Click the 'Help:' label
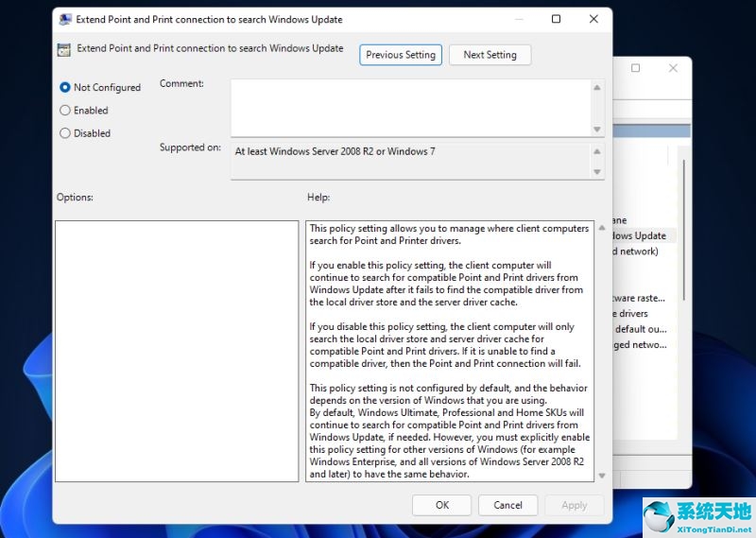Screen dimensions: 756x538 tap(318, 198)
